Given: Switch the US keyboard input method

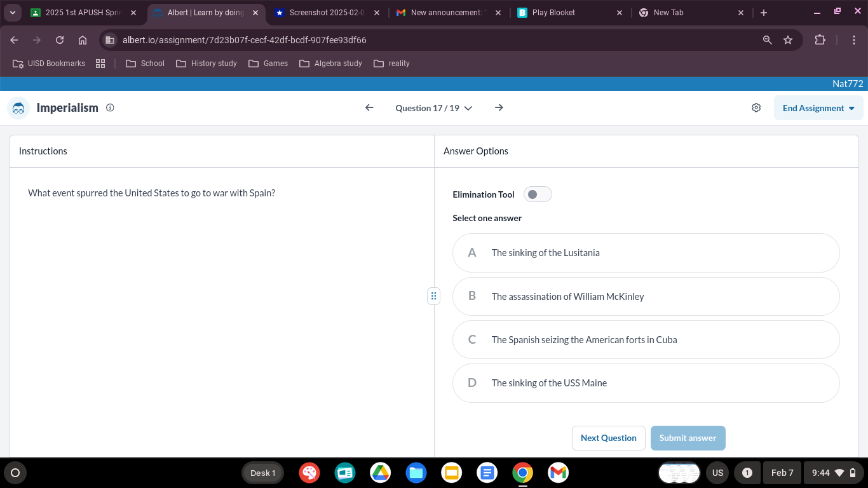Looking at the screenshot, I should point(718,473).
